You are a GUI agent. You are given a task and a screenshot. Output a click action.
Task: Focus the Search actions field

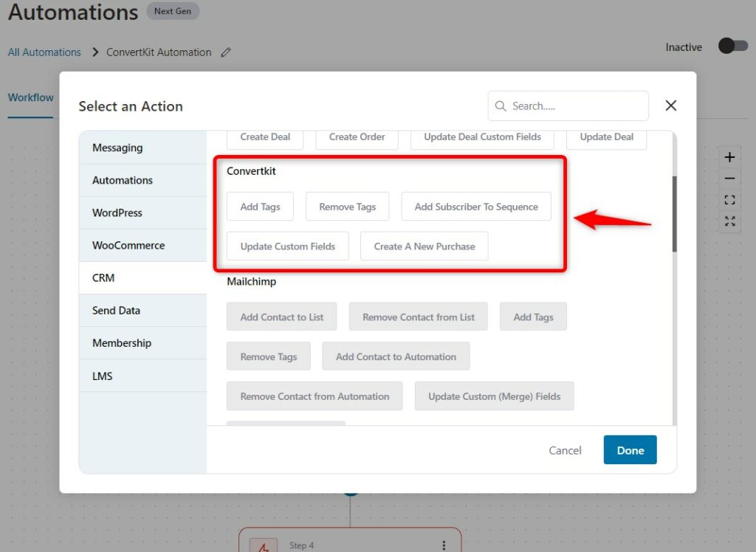(568, 106)
